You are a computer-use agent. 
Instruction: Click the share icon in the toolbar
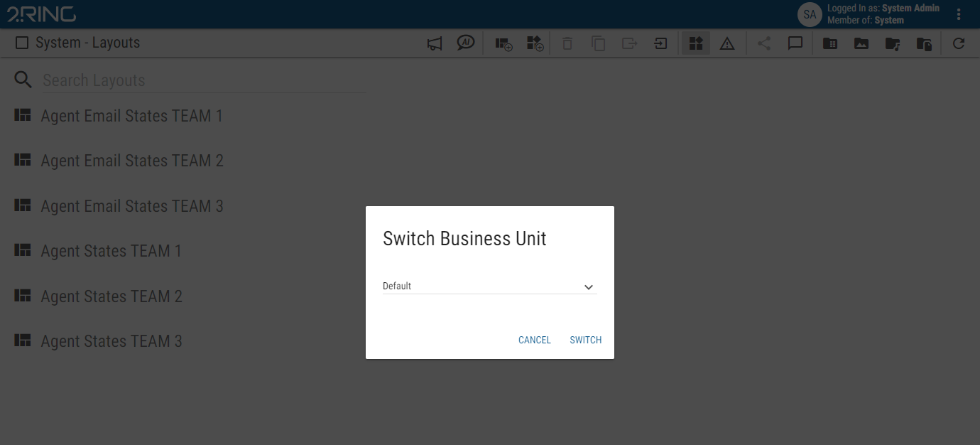[763, 43]
